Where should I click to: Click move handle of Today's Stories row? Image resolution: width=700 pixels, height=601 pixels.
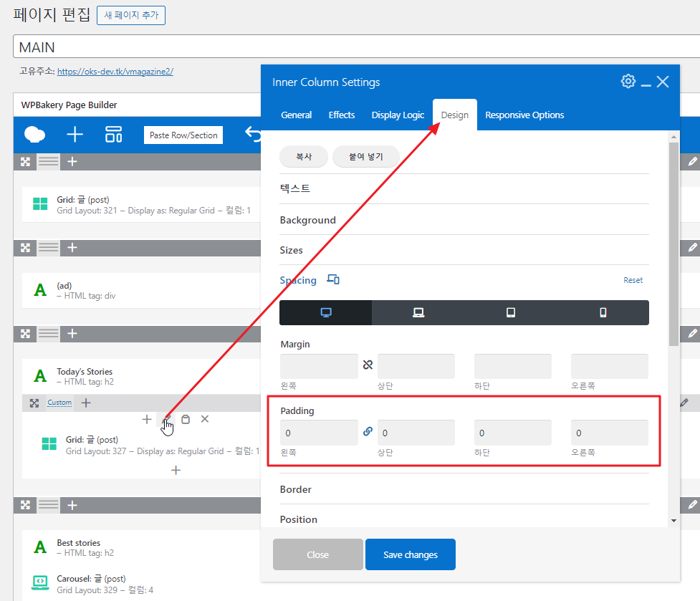coord(25,334)
